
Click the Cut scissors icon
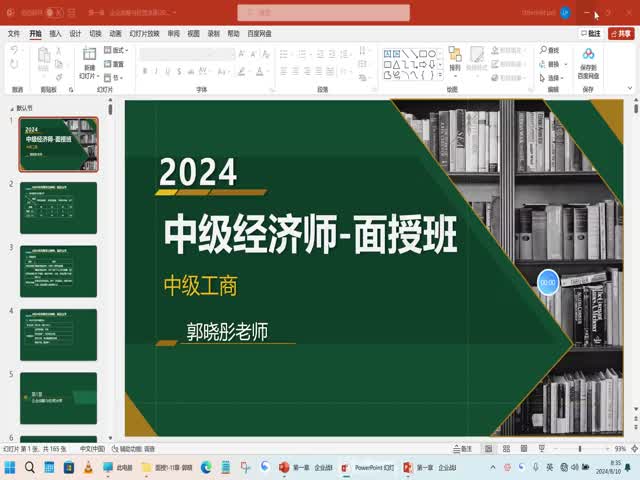pyautogui.click(x=59, y=51)
